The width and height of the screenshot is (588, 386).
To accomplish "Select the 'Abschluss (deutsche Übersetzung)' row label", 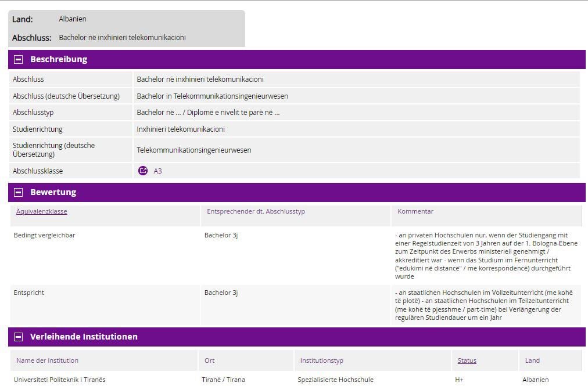I will pyautogui.click(x=66, y=96).
